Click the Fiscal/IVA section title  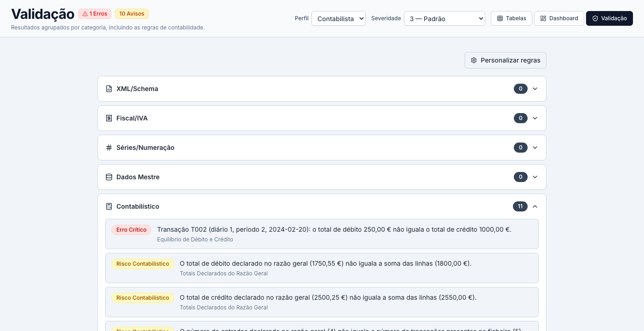click(132, 118)
